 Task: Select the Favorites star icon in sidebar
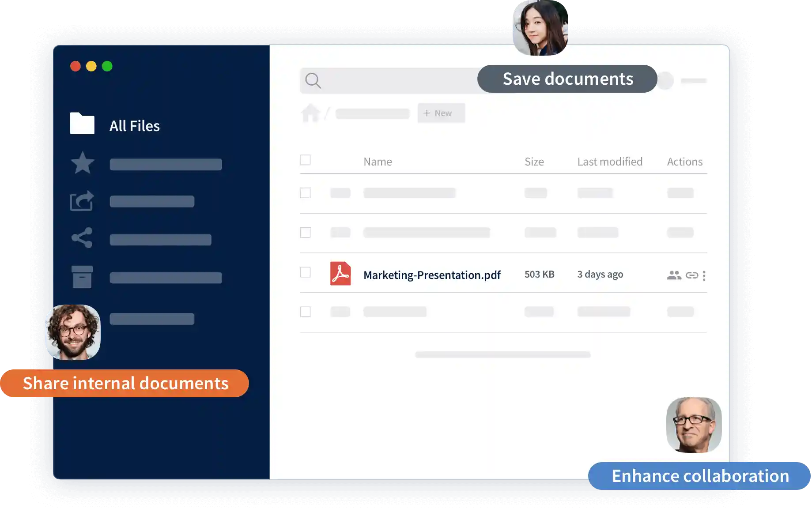[82, 163]
